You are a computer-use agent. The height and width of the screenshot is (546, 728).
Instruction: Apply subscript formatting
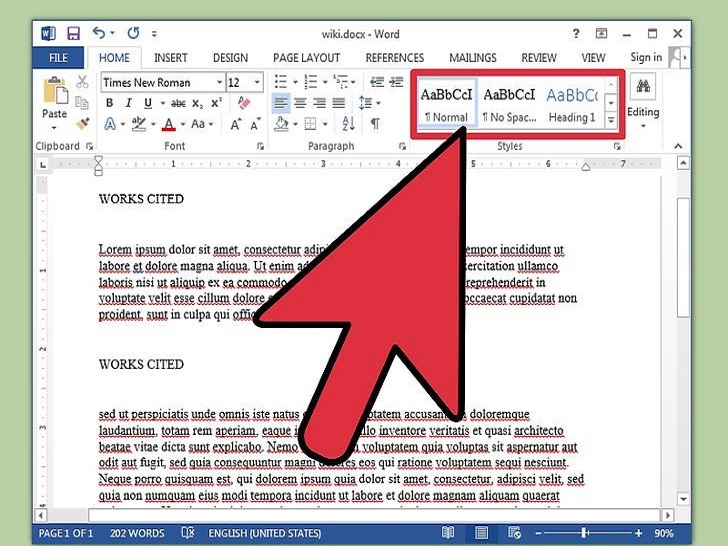tap(197, 104)
